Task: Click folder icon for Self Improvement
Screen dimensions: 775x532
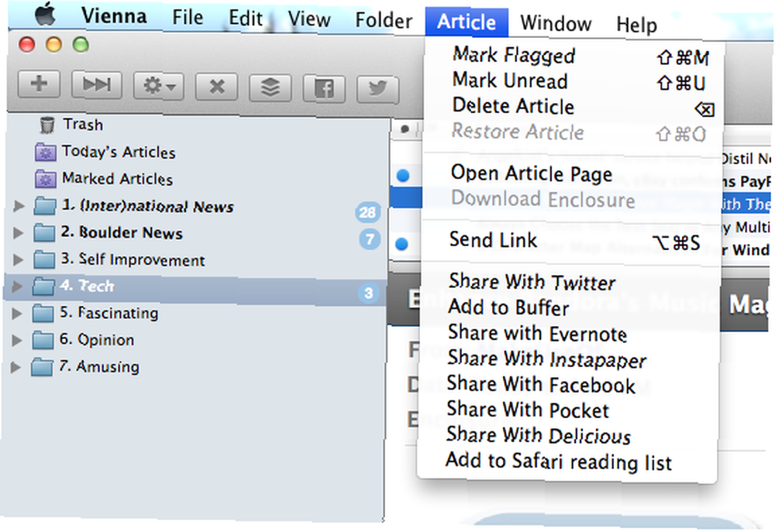Action: point(44,259)
